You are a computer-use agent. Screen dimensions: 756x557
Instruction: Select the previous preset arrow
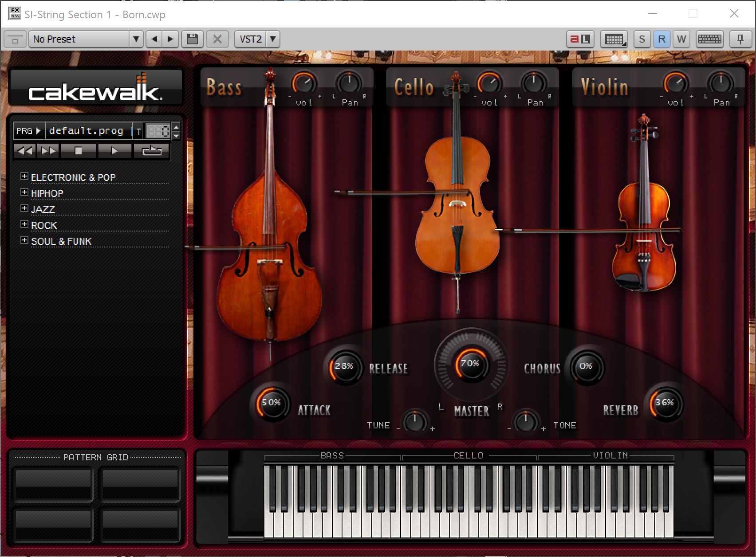[154, 39]
